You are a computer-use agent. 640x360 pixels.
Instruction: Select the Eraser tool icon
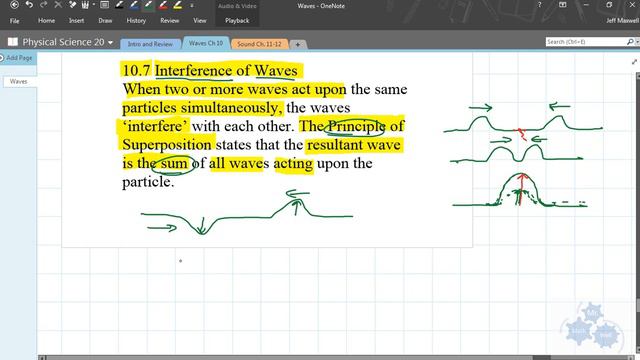[73, 5]
